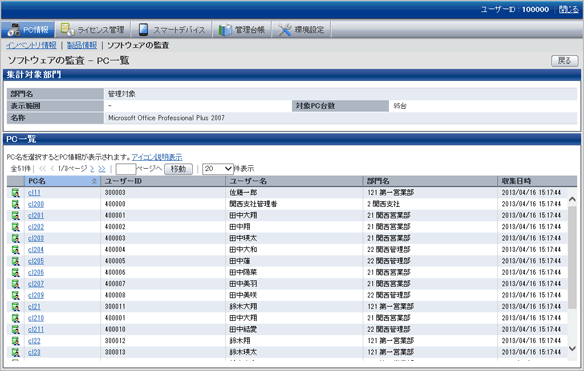Click the PC status icon beside cl23
Viewport: 584px width, 371px height.
coord(15,352)
